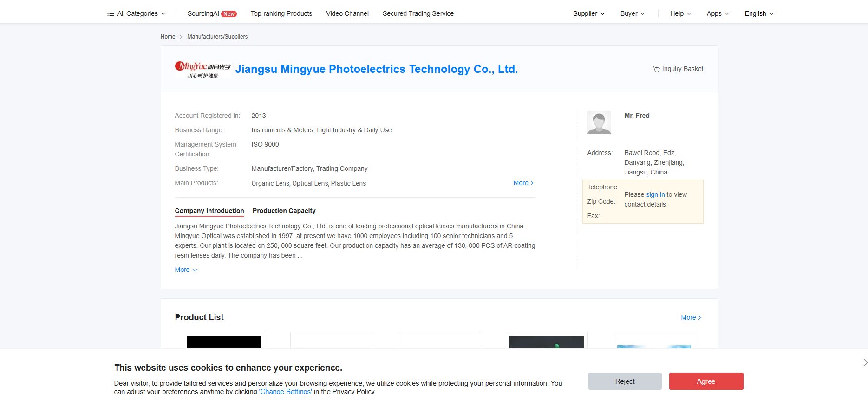Open Top-ranking Products in the navigation
The width and height of the screenshot is (868, 394).
(281, 14)
